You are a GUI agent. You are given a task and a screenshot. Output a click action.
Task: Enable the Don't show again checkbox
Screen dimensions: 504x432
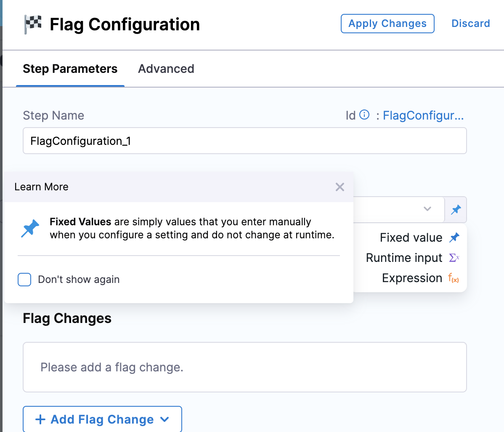pyautogui.click(x=24, y=280)
